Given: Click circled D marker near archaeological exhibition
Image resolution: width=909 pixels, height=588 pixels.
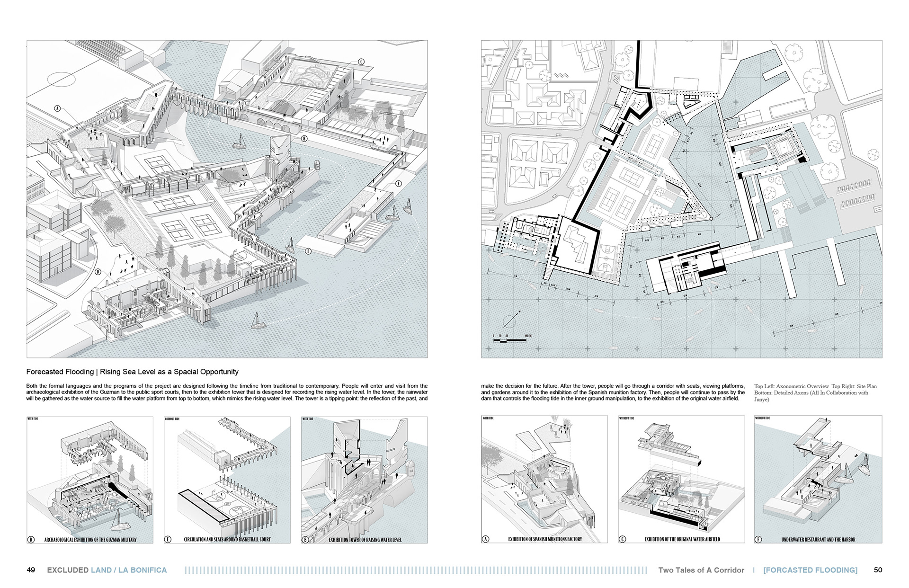Looking at the screenshot, I should pyautogui.click(x=98, y=272).
